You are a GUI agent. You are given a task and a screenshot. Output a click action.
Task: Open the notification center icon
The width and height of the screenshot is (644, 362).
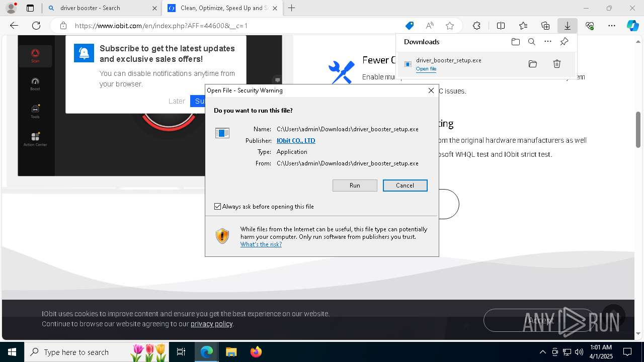tap(627, 352)
